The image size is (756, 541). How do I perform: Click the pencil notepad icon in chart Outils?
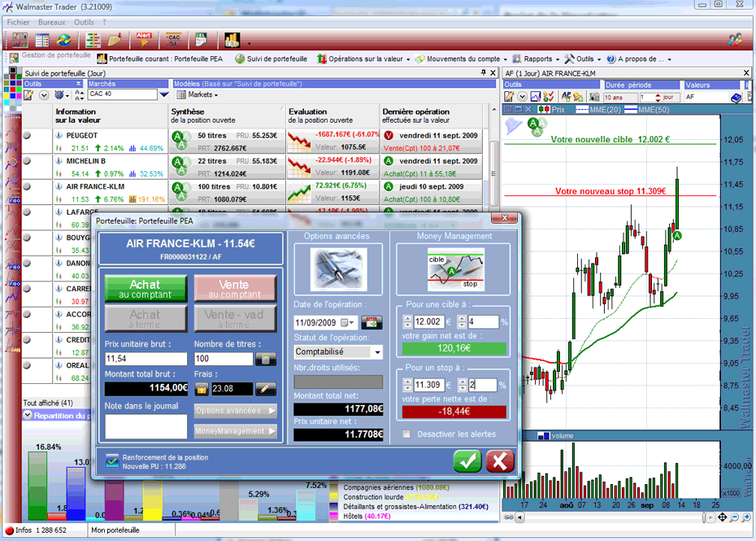[x=509, y=97]
